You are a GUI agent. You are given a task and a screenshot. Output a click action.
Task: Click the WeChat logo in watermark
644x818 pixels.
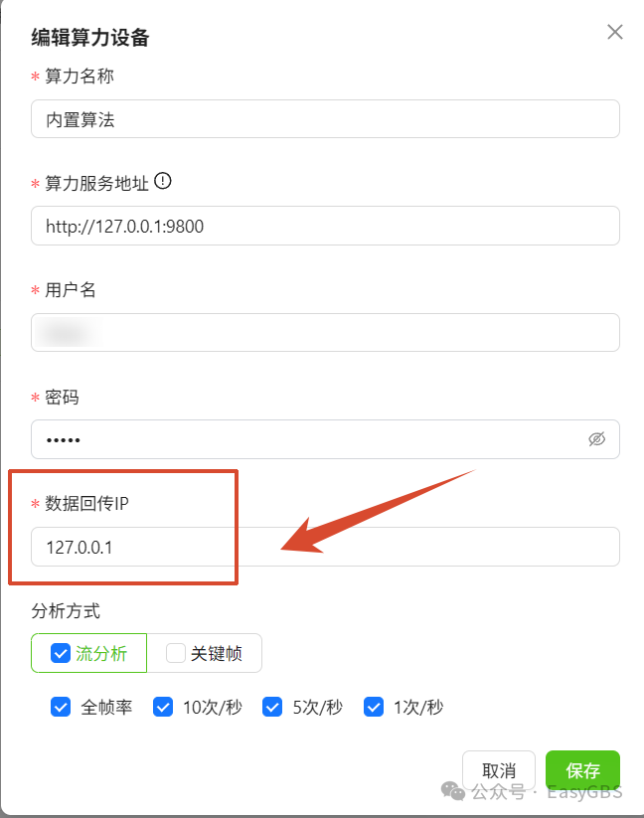click(452, 791)
